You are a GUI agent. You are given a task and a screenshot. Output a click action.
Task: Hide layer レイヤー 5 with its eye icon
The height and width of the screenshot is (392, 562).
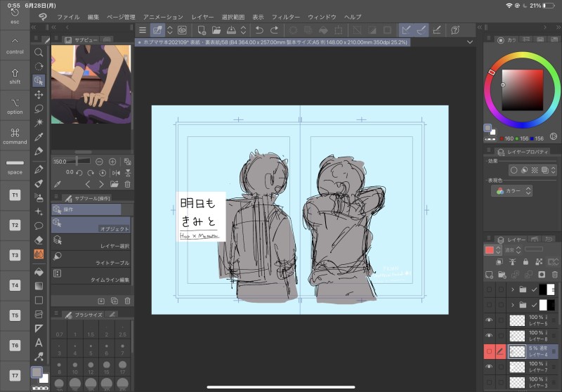click(x=489, y=320)
